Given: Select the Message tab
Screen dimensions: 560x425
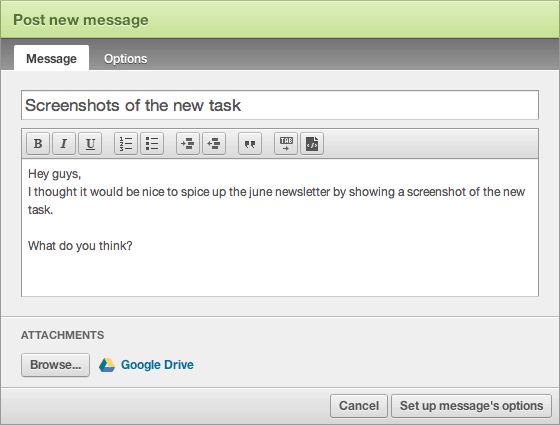Looking at the screenshot, I should point(51,58).
